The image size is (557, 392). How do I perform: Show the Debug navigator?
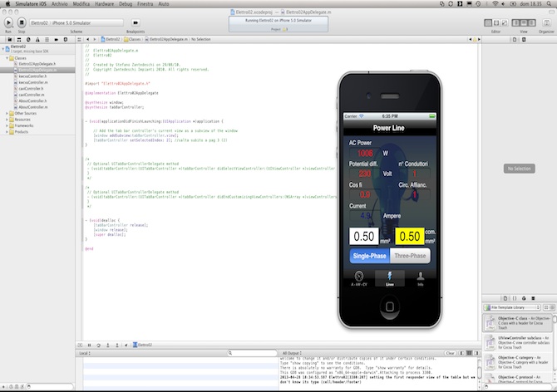[x=47, y=39]
